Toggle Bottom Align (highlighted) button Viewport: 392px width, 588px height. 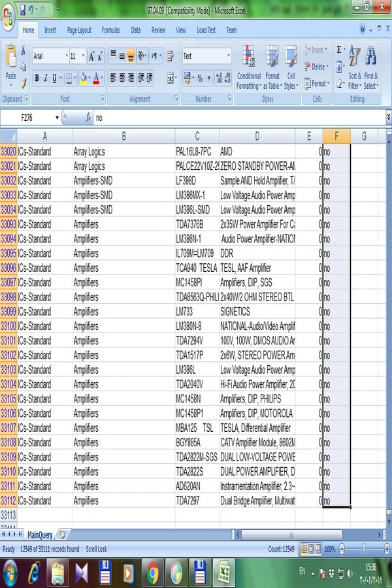[131, 57]
